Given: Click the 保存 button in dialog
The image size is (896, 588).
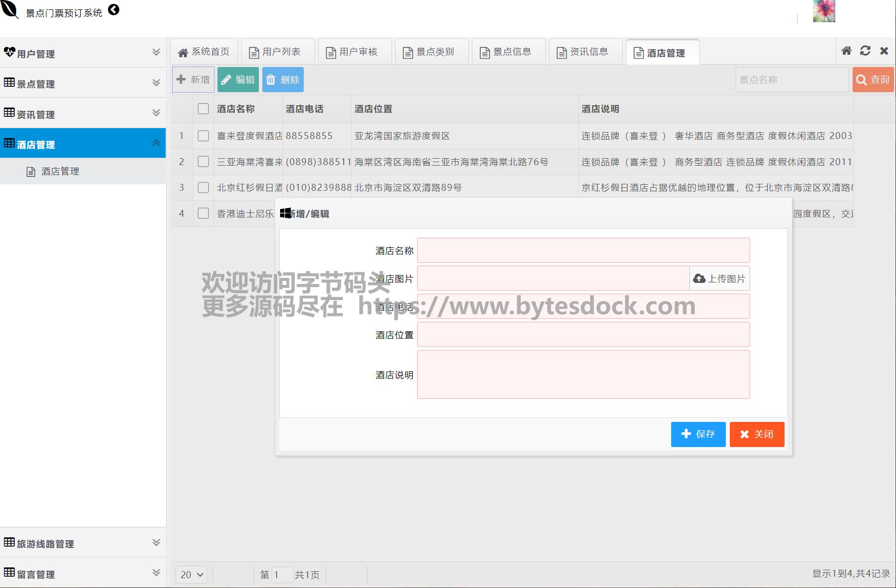Looking at the screenshot, I should click(x=698, y=434).
